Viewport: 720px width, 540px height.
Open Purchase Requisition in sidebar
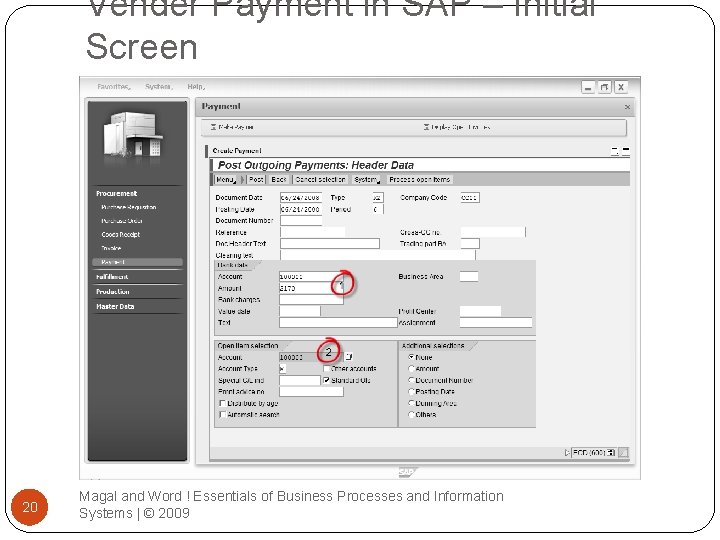tap(129, 207)
